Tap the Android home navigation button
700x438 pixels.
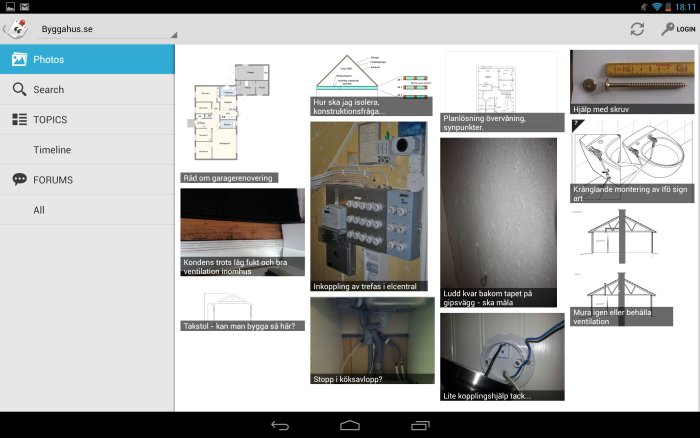tap(350, 425)
